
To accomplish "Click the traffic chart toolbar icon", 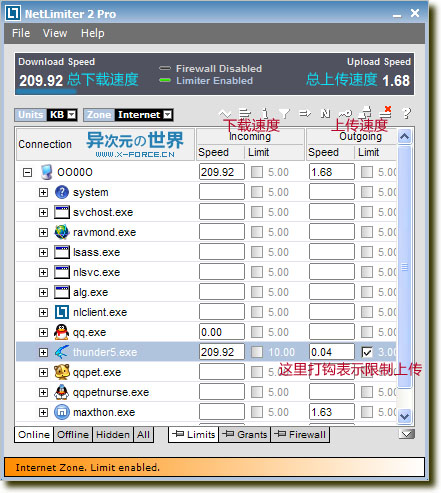I will [225, 114].
